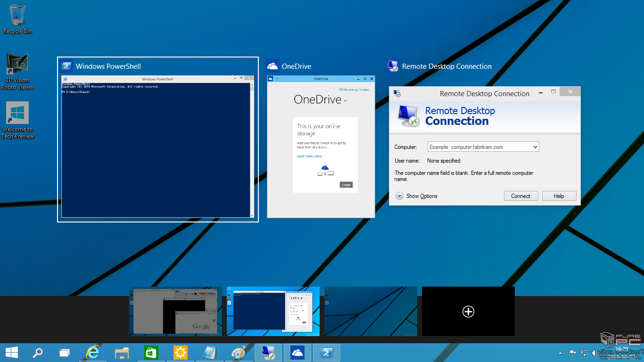Click the Connect button
The height and width of the screenshot is (362, 644).
click(520, 196)
